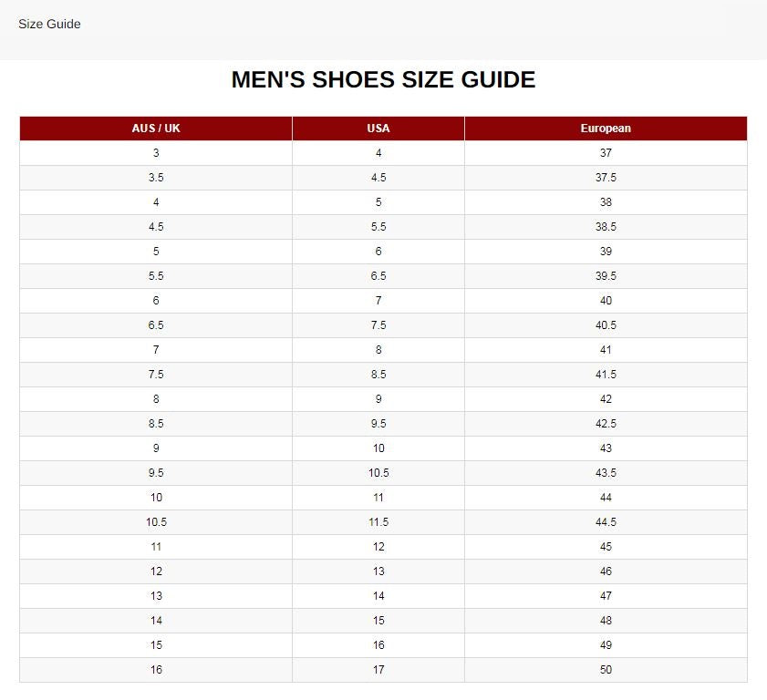Select USA size 9.5 cell
The image size is (767, 700).
coord(378,423)
